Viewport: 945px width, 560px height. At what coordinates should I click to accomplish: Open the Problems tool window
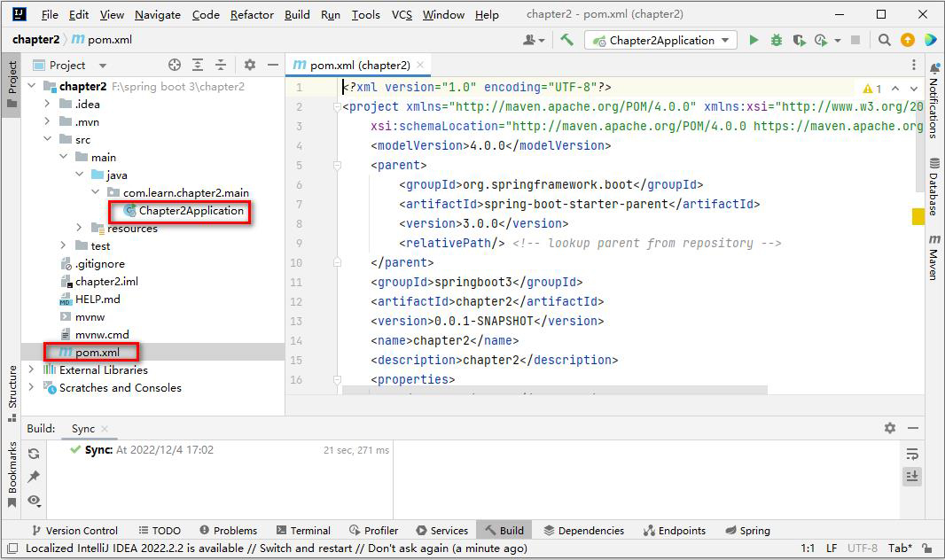pyautogui.click(x=228, y=531)
